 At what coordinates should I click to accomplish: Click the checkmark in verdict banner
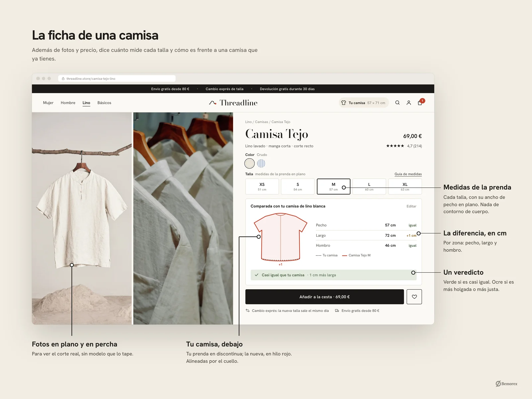pos(256,275)
